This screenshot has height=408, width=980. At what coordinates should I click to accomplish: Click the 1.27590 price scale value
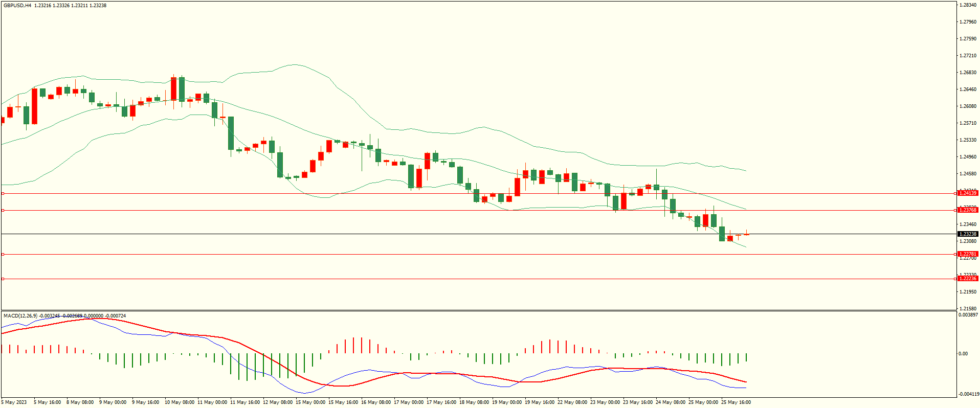pos(968,39)
